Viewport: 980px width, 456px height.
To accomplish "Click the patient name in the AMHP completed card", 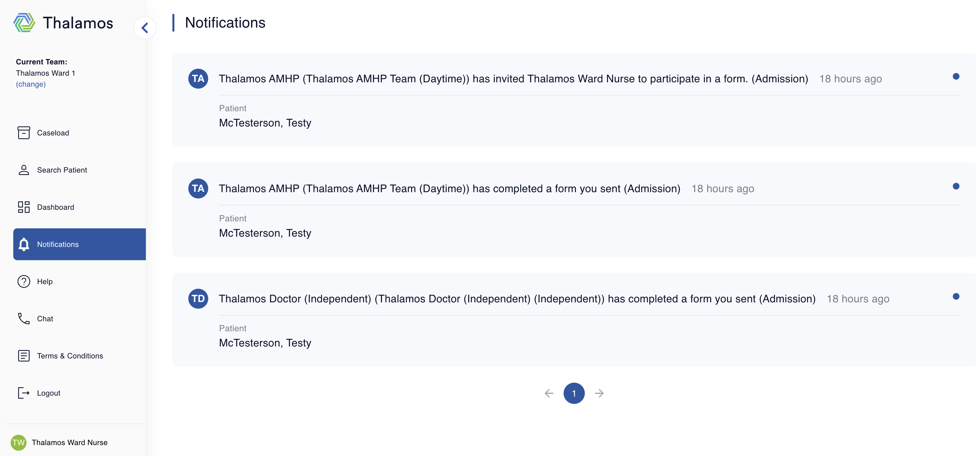I will [x=265, y=233].
